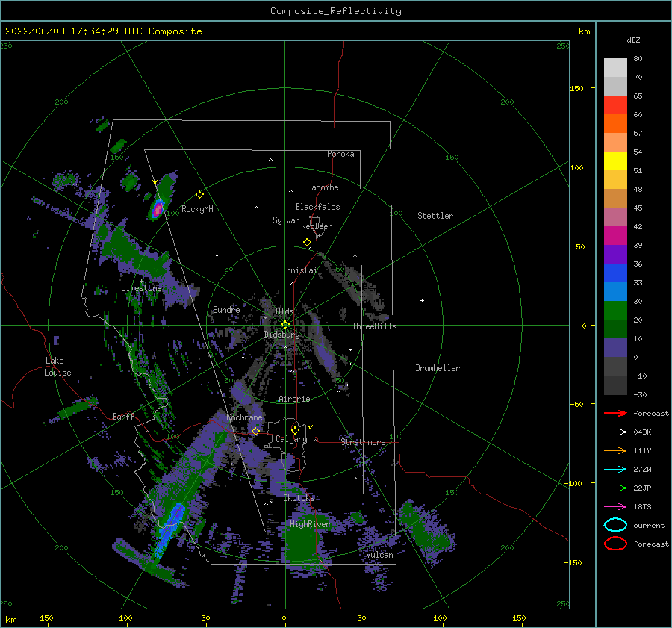Click the RockyMH label

[197, 209]
